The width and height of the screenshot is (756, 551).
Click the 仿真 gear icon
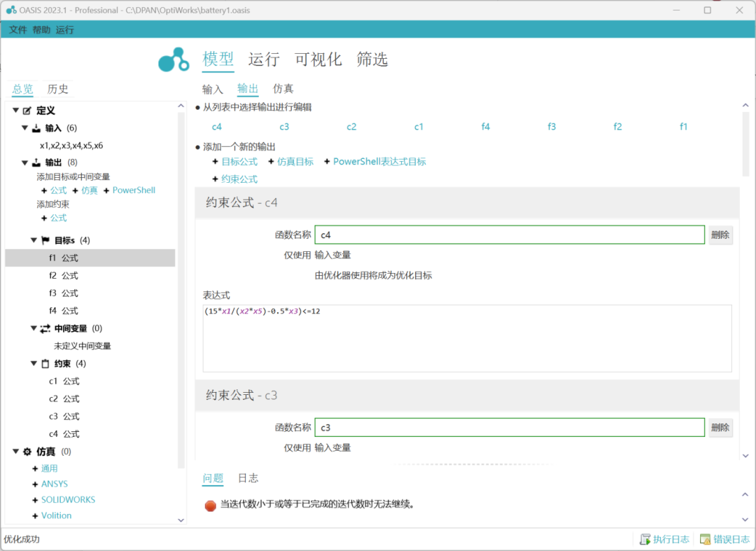click(27, 452)
